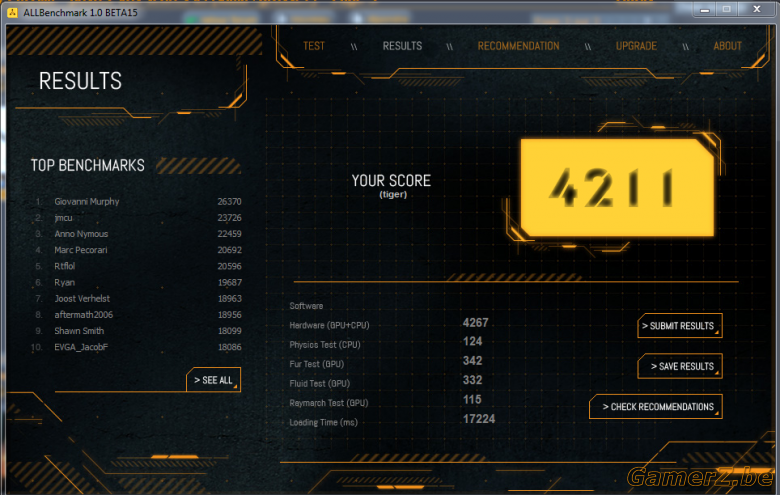Click the fluid test value 332

pyautogui.click(x=472, y=380)
